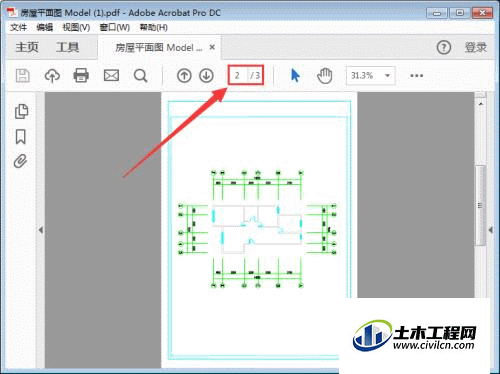The height and width of the screenshot is (374, 500).
Task: Open the search magnifier tool
Action: pyautogui.click(x=140, y=76)
